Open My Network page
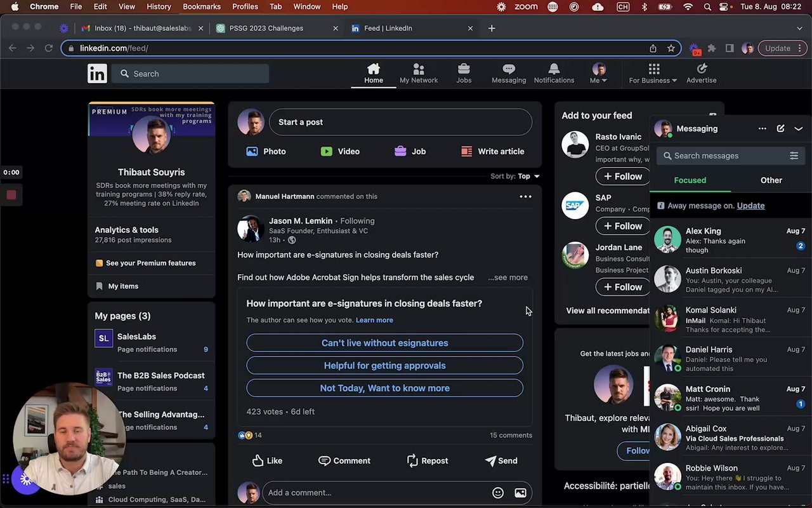 (x=419, y=73)
